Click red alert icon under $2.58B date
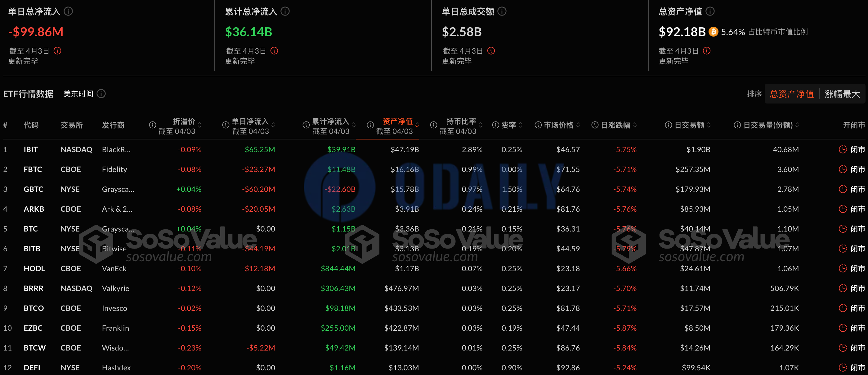Image resolution: width=868 pixels, height=375 pixels. [x=491, y=51]
